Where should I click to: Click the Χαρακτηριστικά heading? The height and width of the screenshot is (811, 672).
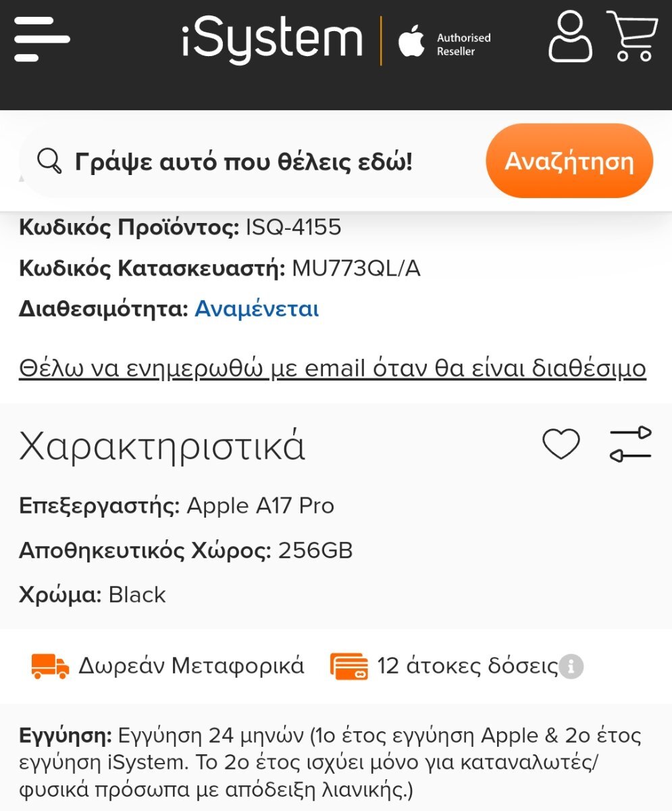(162, 446)
